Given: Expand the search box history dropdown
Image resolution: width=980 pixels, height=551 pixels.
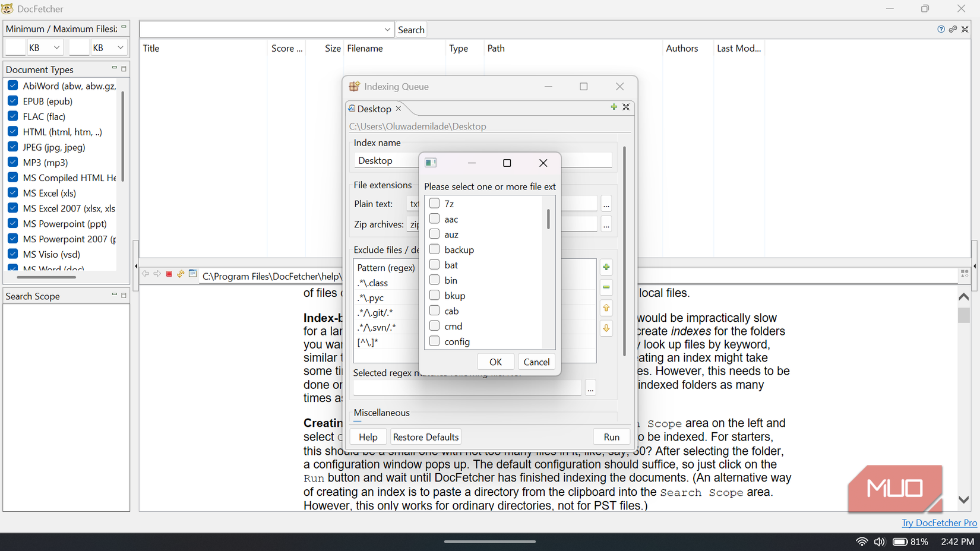Looking at the screenshot, I should (387, 30).
